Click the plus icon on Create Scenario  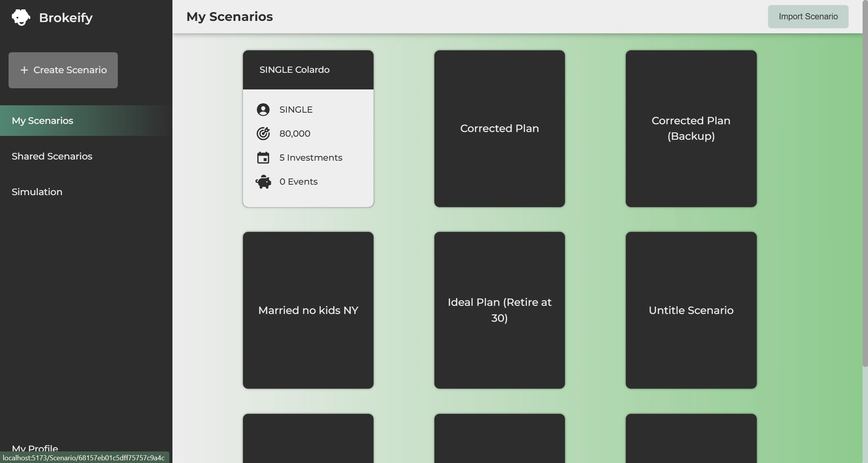(x=24, y=70)
